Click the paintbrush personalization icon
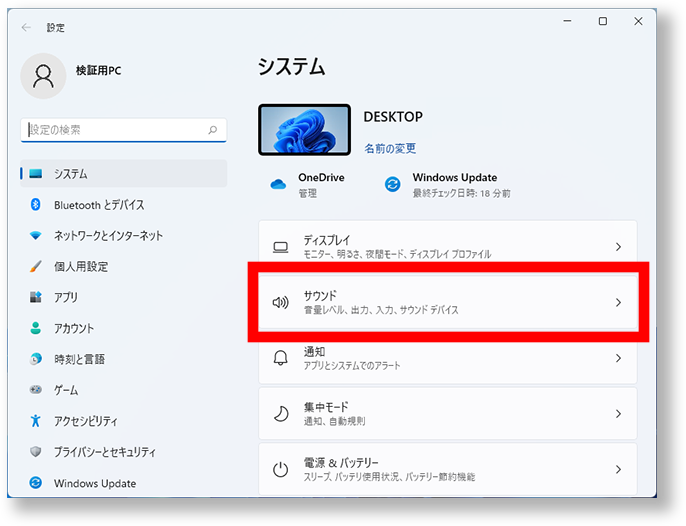 35,266
